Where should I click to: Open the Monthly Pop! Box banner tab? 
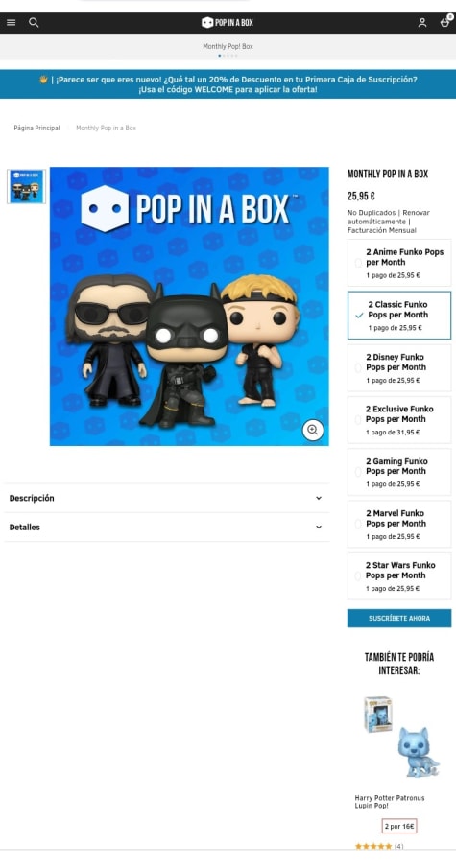pos(228,46)
